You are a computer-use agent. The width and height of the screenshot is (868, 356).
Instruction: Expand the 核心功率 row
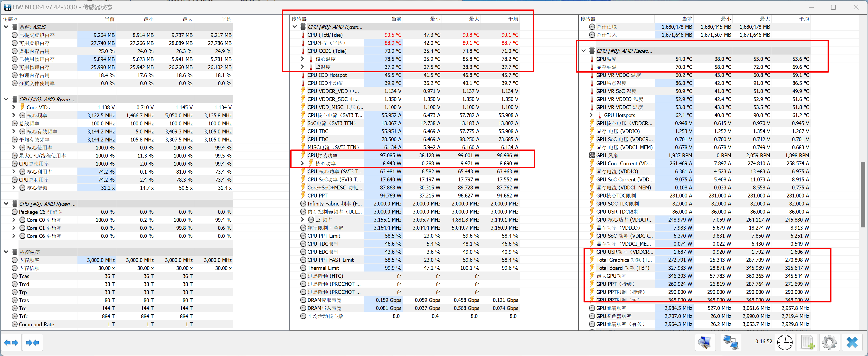coord(302,163)
